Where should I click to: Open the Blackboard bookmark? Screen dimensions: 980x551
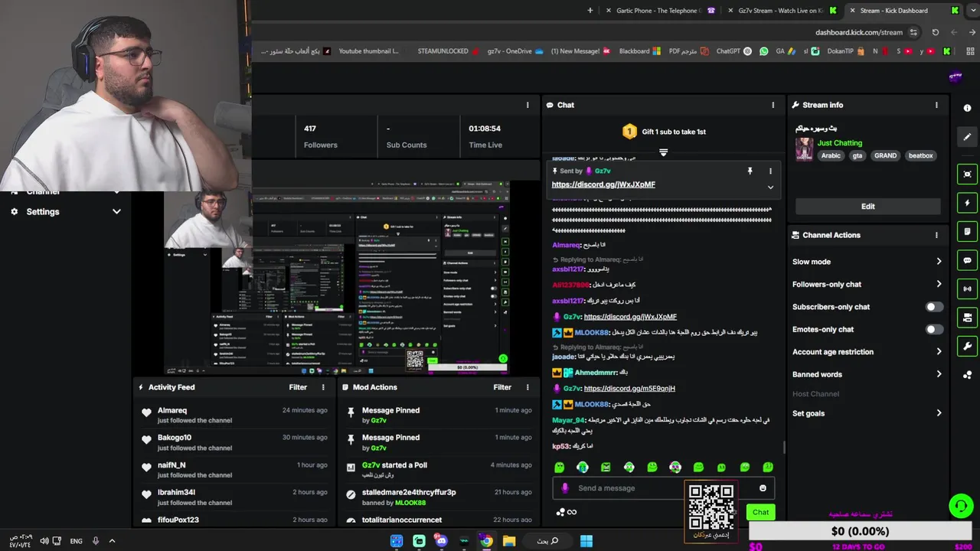[639, 51]
